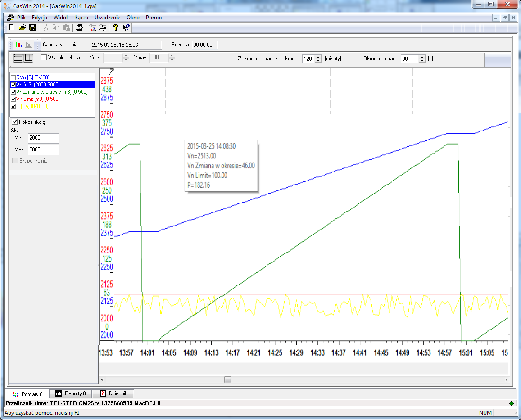Switch to the Raporty 0 tab
Image resolution: width=521 pixels, height=420 pixels.
point(70,394)
